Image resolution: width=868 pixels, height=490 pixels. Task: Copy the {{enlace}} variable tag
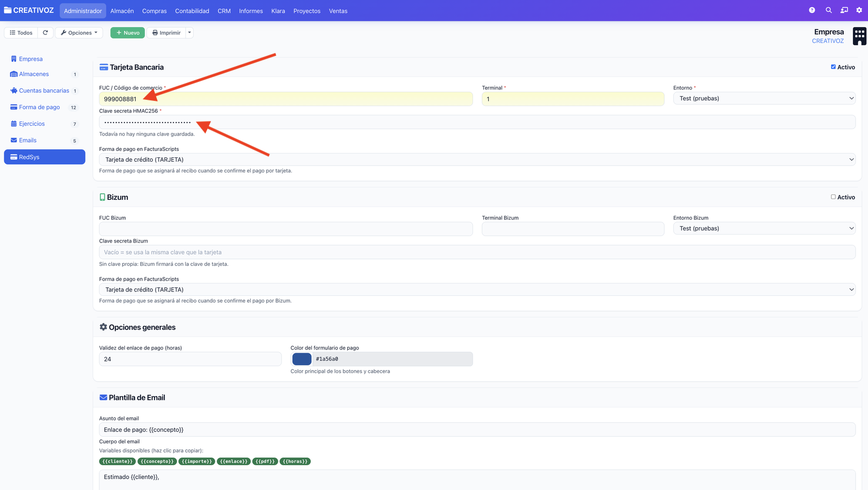(x=234, y=461)
